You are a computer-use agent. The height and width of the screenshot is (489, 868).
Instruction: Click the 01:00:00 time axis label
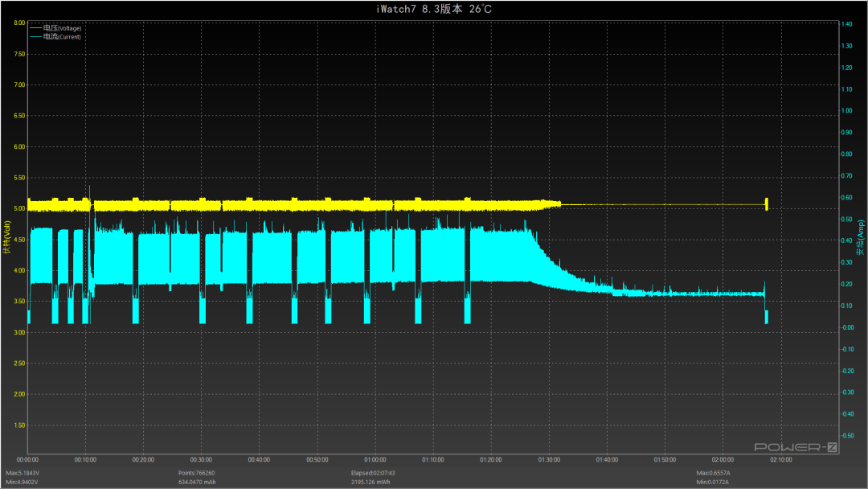coord(375,460)
